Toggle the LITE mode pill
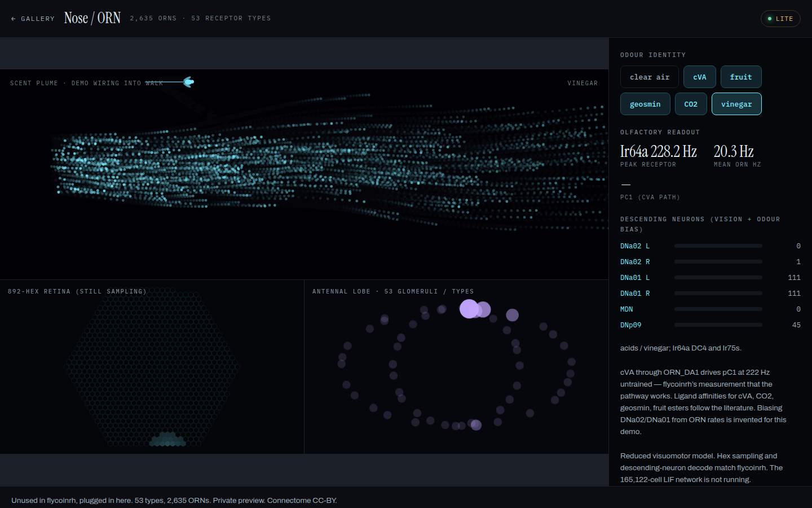 [x=780, y=19]
